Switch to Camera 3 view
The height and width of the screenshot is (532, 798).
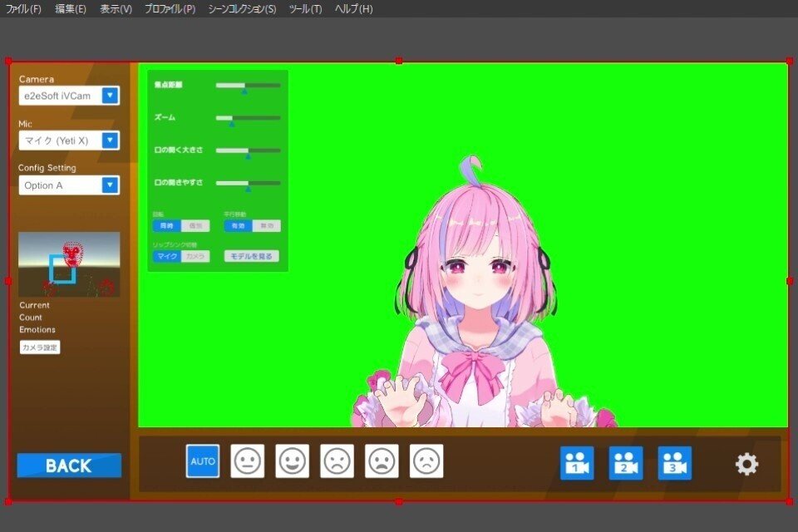(x=676, y=464)
